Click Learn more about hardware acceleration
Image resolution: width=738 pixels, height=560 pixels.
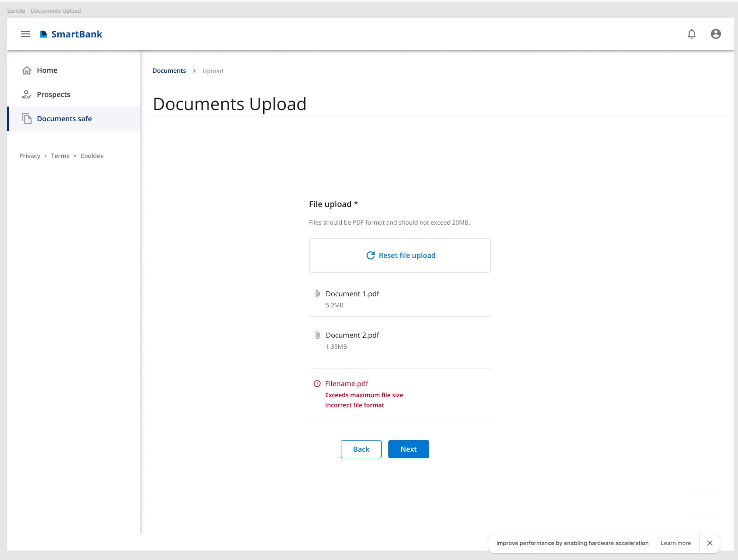tap(676, 543)
